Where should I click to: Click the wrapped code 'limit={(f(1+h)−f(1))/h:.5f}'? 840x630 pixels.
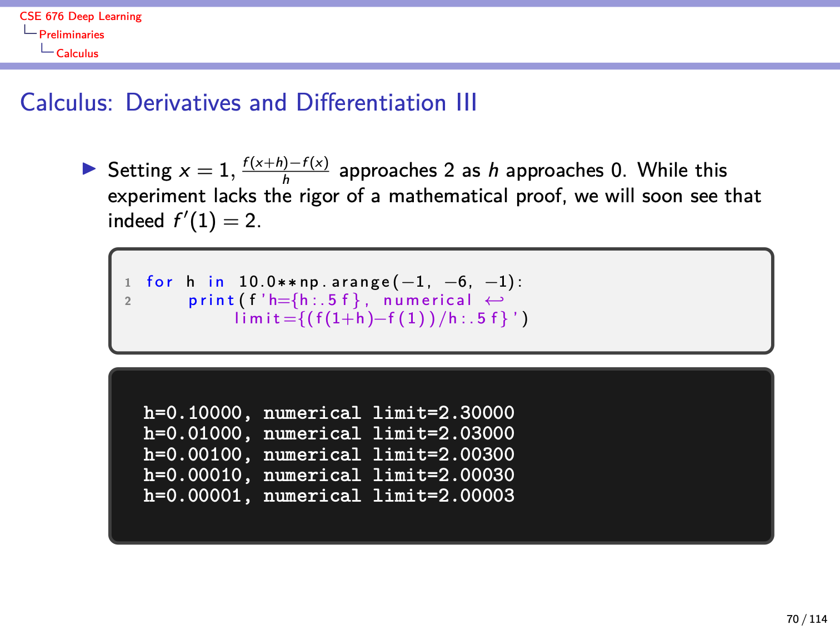pos(372,319)
